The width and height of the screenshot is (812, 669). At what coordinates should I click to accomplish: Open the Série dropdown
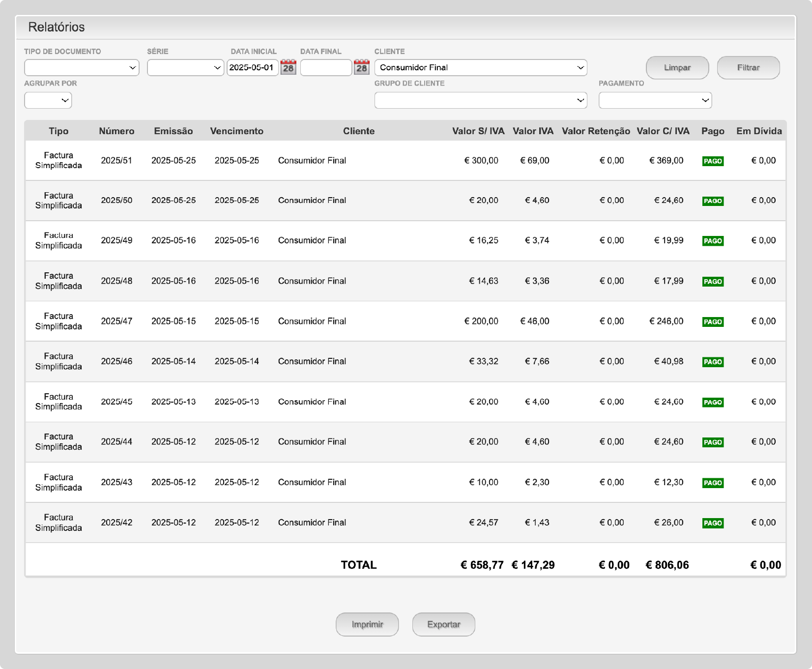pos(185,68)
